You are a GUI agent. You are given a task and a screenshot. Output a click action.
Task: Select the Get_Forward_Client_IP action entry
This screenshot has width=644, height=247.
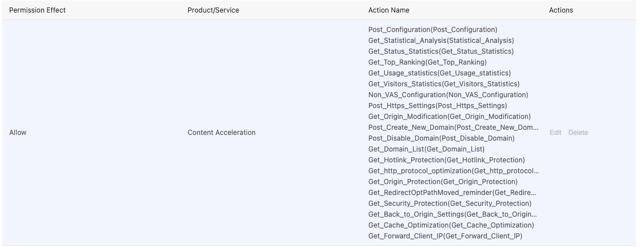coord(445,236)
